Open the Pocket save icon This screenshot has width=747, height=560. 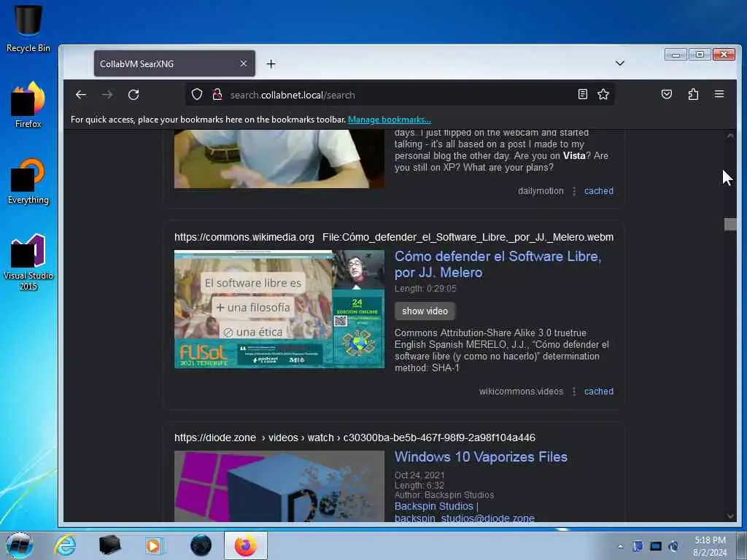(667, 94)
